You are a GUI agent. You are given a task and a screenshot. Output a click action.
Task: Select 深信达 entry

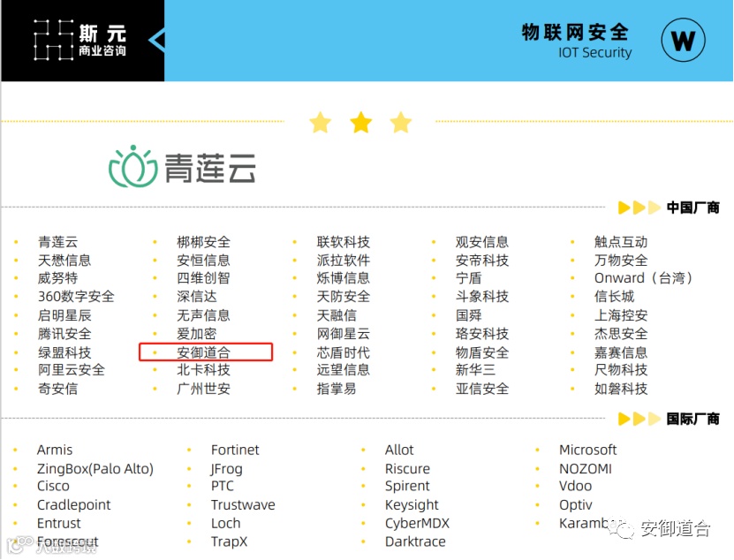click(x=197, y=297)
